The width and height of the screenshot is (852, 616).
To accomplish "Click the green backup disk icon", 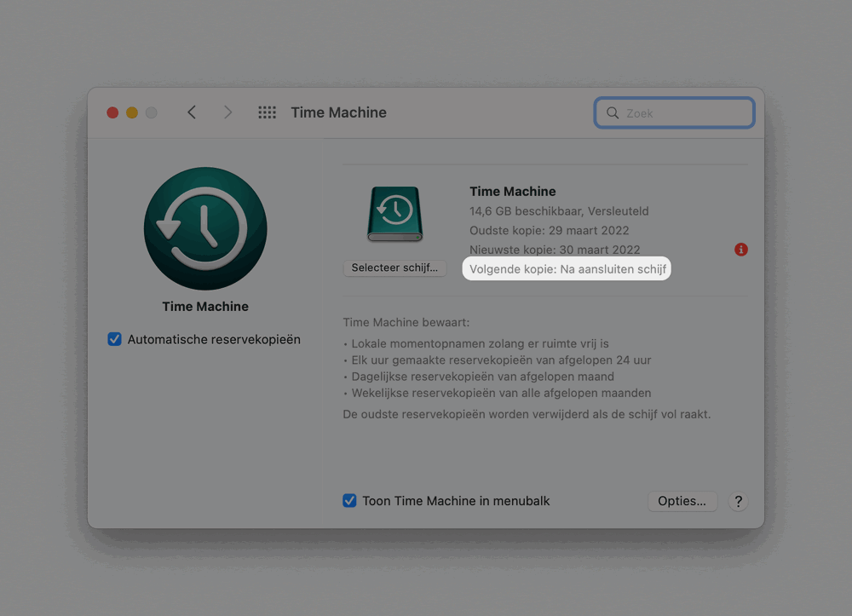I will 395,214.
